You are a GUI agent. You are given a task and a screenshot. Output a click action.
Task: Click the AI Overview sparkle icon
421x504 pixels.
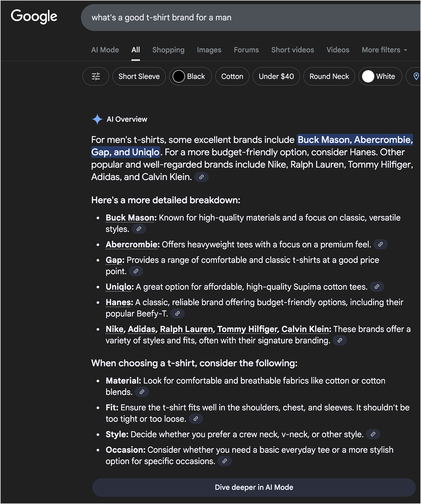point(97,119)
